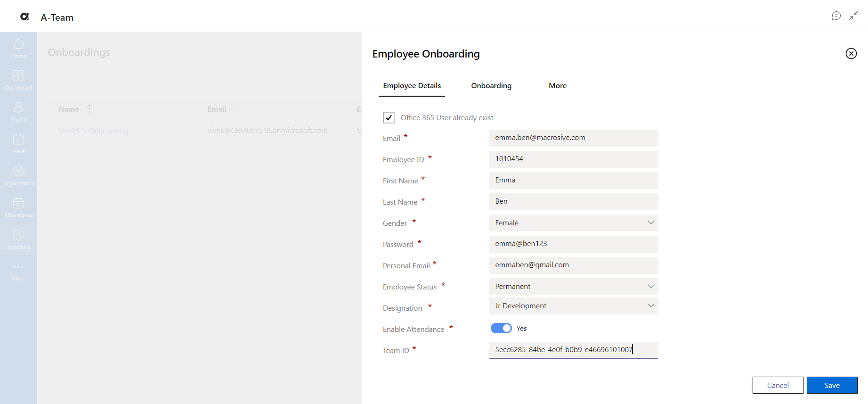
Task: Click the First Name field
Action: coord(573,180)
